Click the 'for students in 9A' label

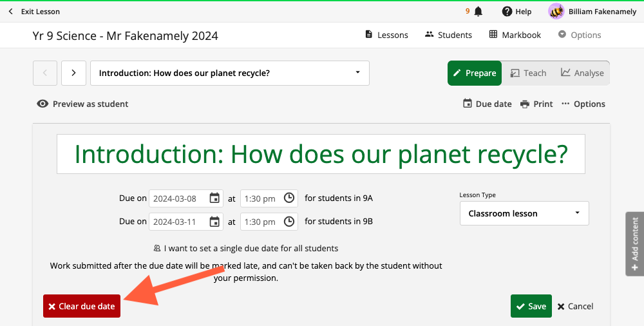point(339,198)
